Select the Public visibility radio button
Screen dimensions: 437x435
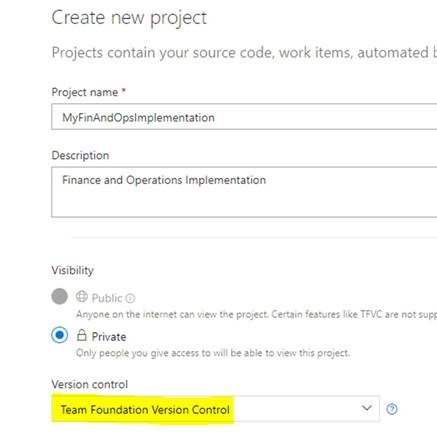coord(60,296)
